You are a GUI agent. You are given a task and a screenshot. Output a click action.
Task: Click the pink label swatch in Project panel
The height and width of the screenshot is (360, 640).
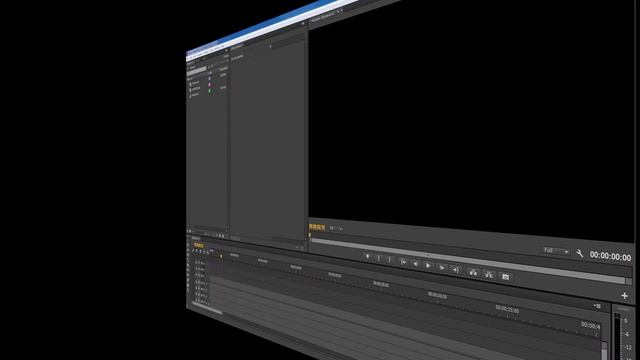[210, 84]
